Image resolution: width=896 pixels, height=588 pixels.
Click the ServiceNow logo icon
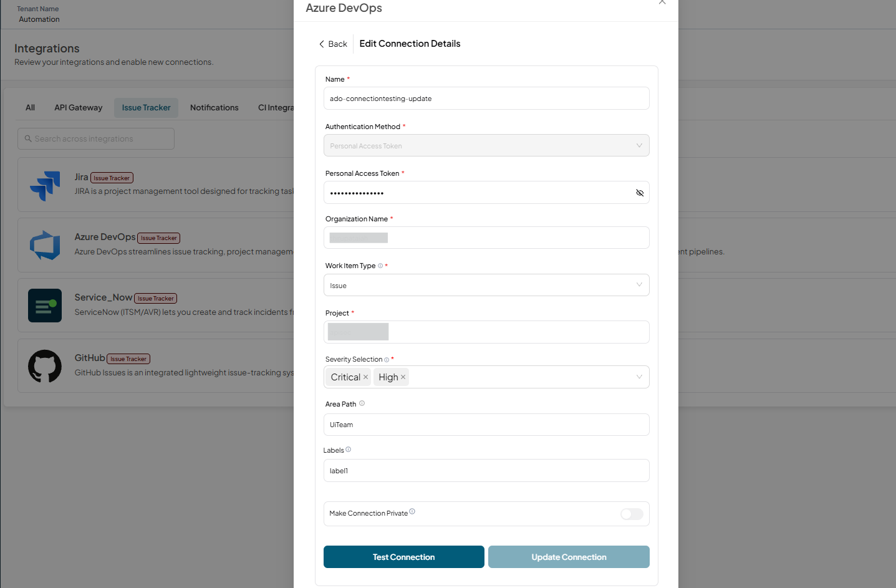point(45,306)
